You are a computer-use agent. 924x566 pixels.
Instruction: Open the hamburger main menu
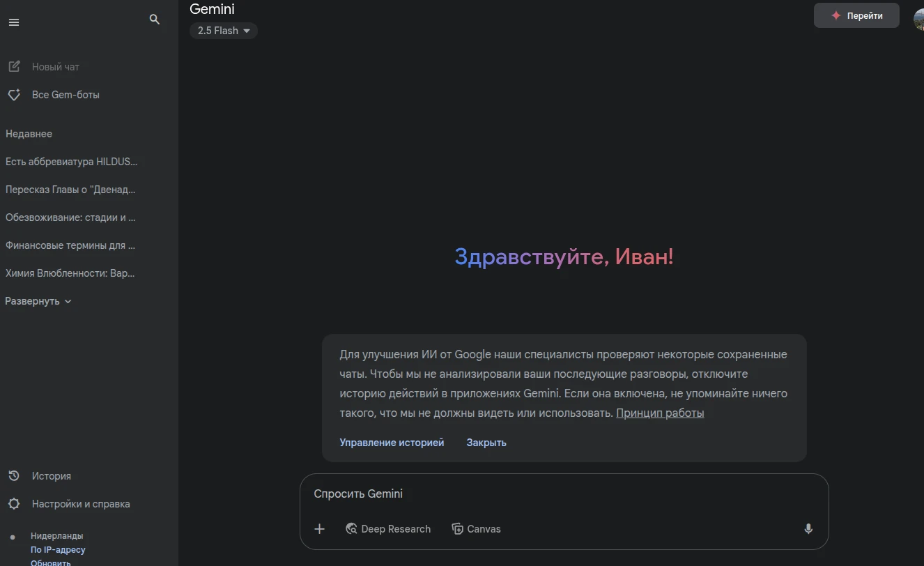14,22
